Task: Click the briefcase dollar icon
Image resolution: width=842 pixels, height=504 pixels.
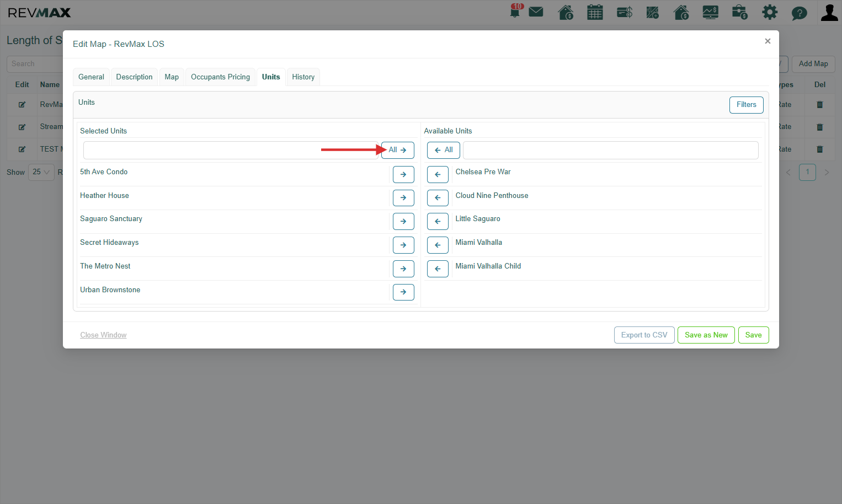Action: pos(740,12)
